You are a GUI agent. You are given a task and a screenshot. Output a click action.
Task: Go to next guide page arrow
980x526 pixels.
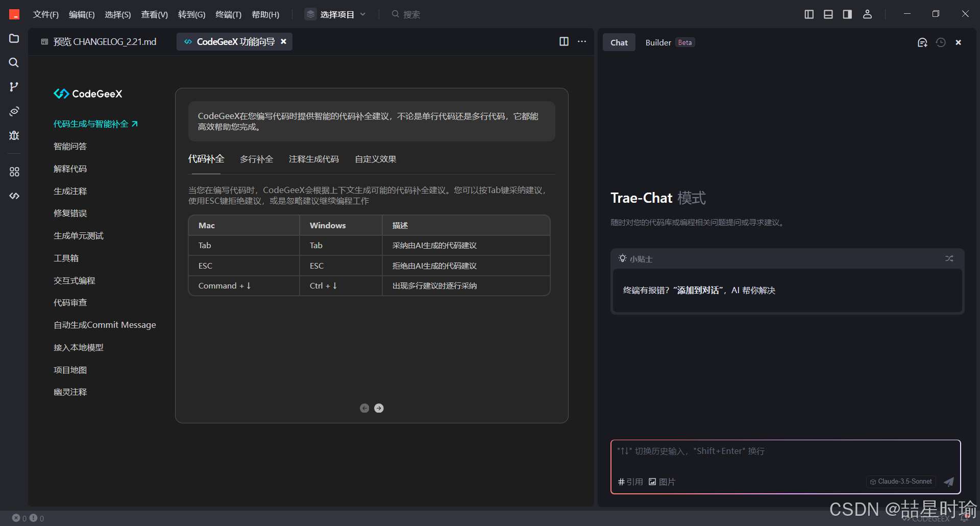click(x=379, y=408)
